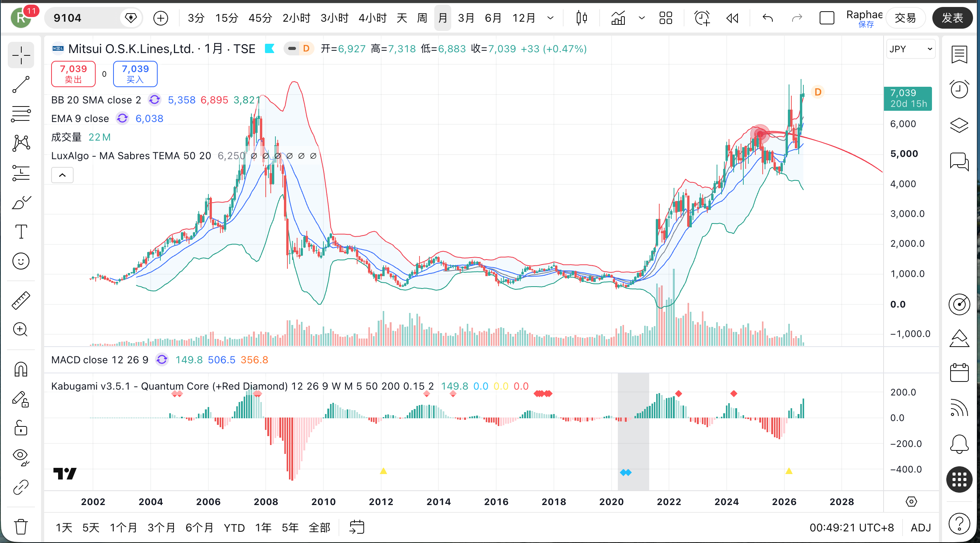Image resolution: width=980 pixels, height=543 pixels.
Task: Click the 00:49:21 UTC+8 timezone button
Action: [x=852, y=528]
